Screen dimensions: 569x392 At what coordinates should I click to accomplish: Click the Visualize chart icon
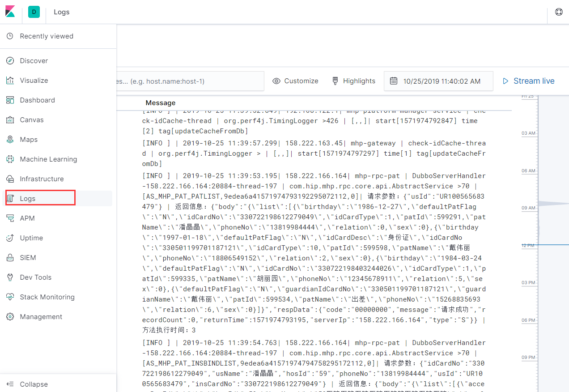(x=10, y=81)
